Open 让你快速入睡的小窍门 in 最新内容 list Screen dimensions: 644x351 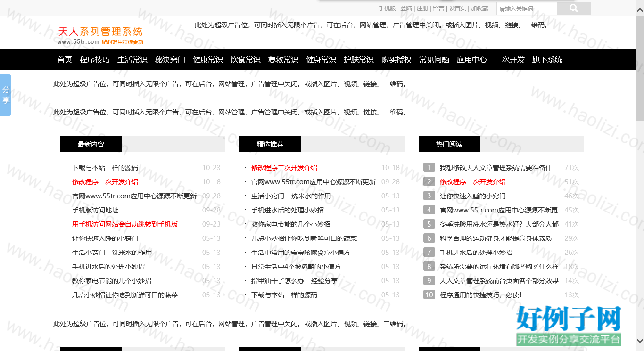point(105,238)
